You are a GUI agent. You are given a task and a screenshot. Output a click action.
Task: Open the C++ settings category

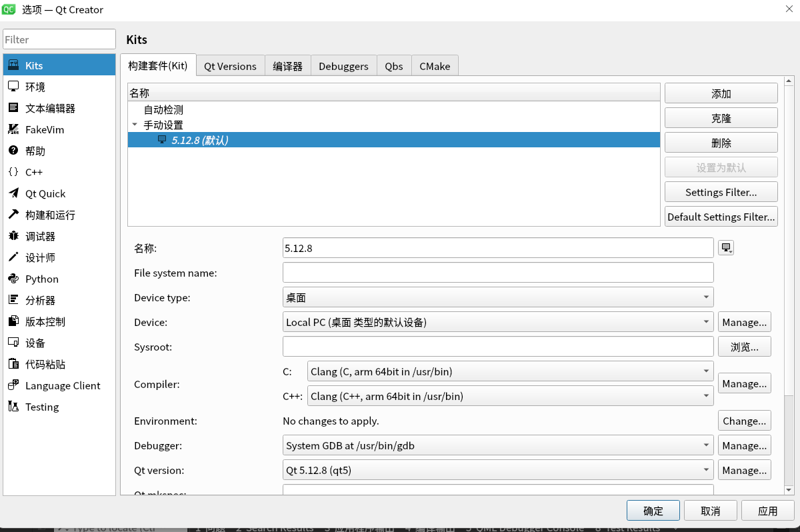(x=59, y=172)
